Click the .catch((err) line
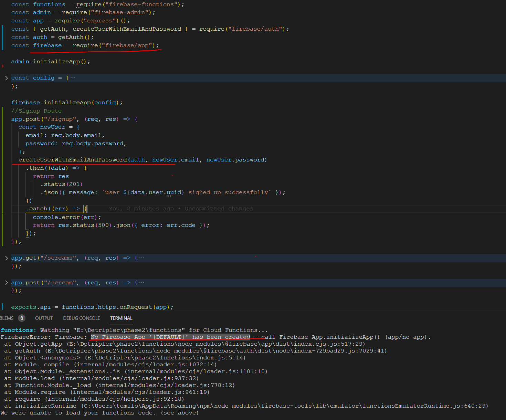The image size is (506, 420). point(56,209)
